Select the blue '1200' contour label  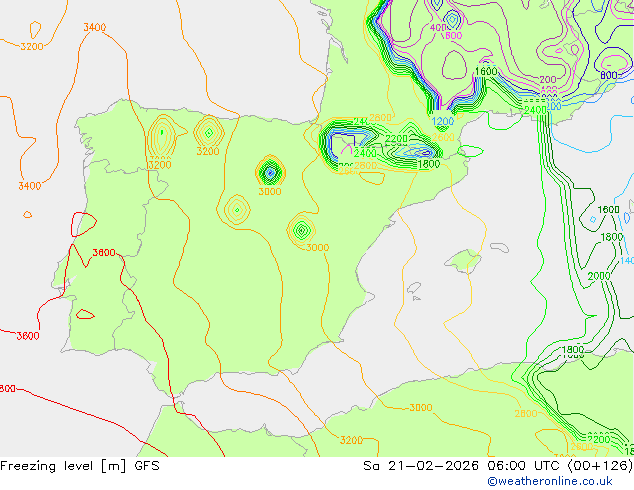(443, 121)
